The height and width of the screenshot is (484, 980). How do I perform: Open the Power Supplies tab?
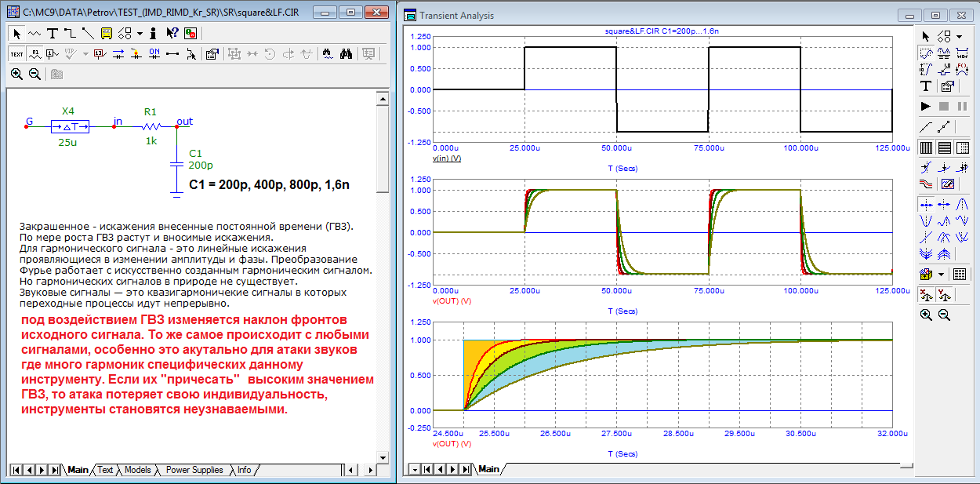pyautogui.click(x=194, y=470)
